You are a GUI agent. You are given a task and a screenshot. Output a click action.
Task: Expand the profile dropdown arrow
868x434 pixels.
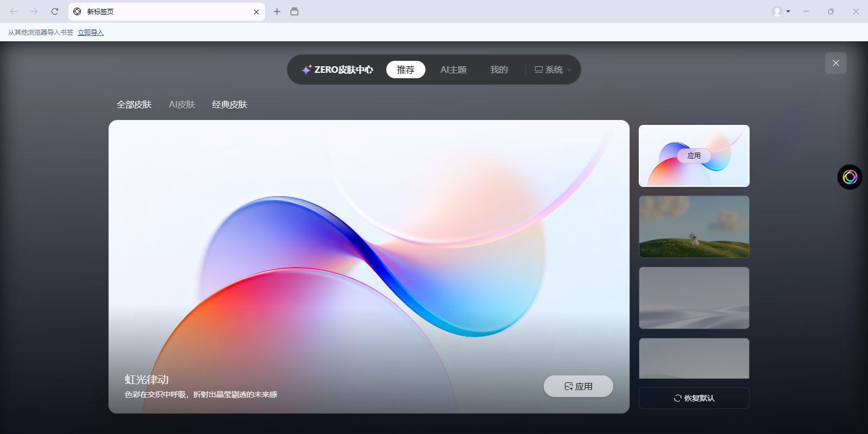tap(788, 11)
